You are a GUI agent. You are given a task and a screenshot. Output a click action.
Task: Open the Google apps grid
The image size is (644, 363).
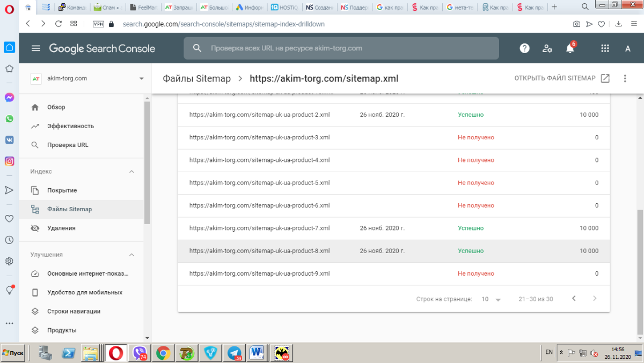point(605,48)
